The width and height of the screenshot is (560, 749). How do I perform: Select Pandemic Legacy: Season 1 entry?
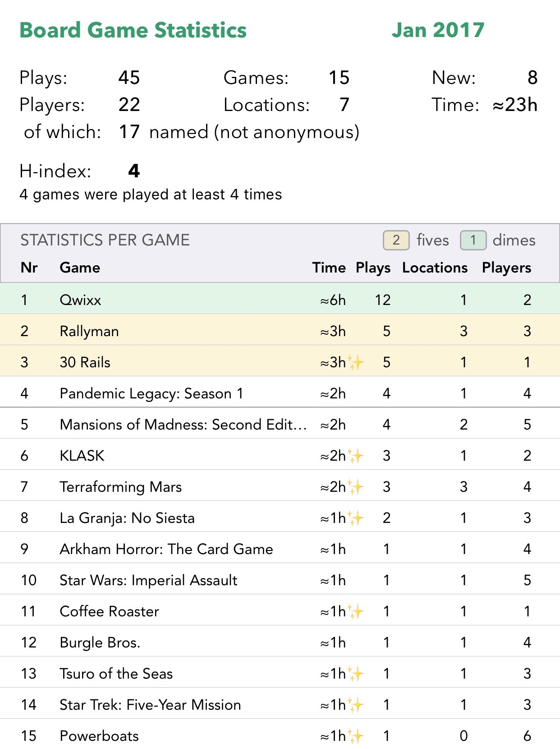[x=151, y=393]
